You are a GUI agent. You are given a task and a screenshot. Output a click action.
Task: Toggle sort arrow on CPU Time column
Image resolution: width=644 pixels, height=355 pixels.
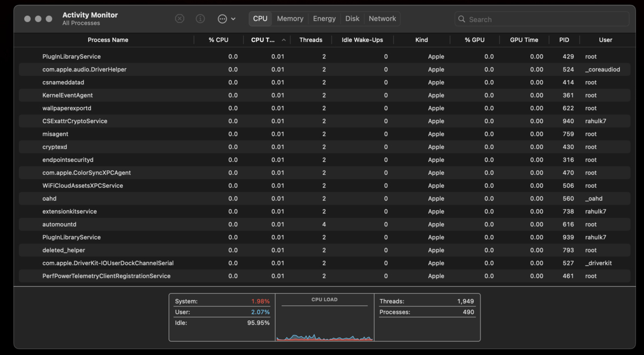(x=284, y=40)
